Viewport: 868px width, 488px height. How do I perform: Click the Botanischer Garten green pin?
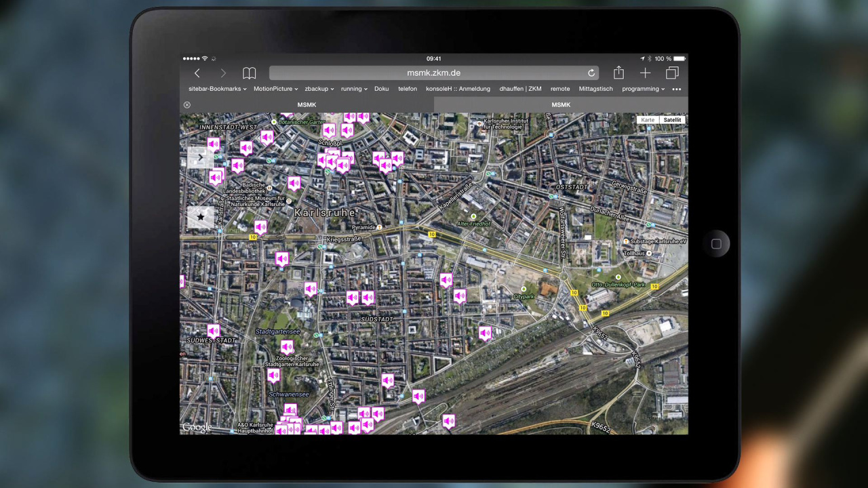point(274,122)
